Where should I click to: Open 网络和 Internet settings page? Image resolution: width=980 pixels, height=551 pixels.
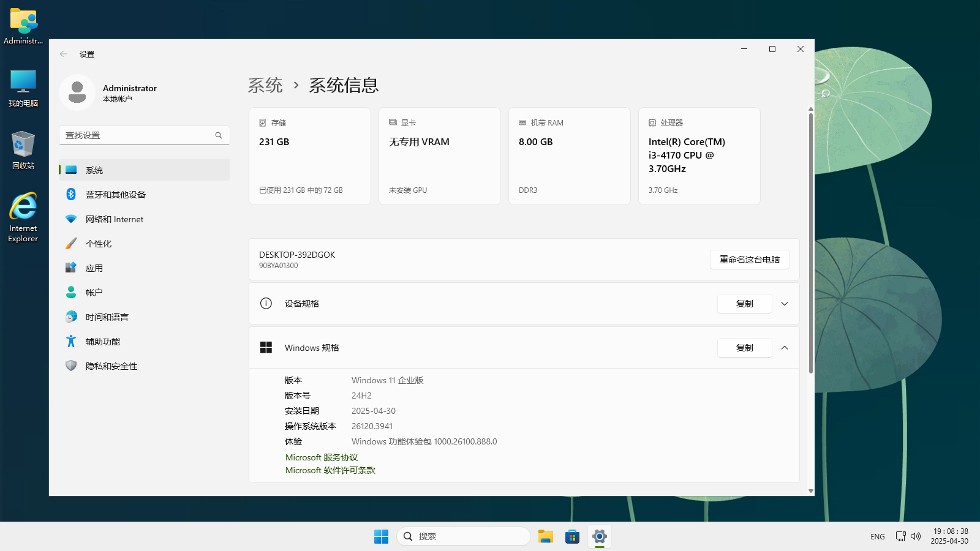(145, 219)
